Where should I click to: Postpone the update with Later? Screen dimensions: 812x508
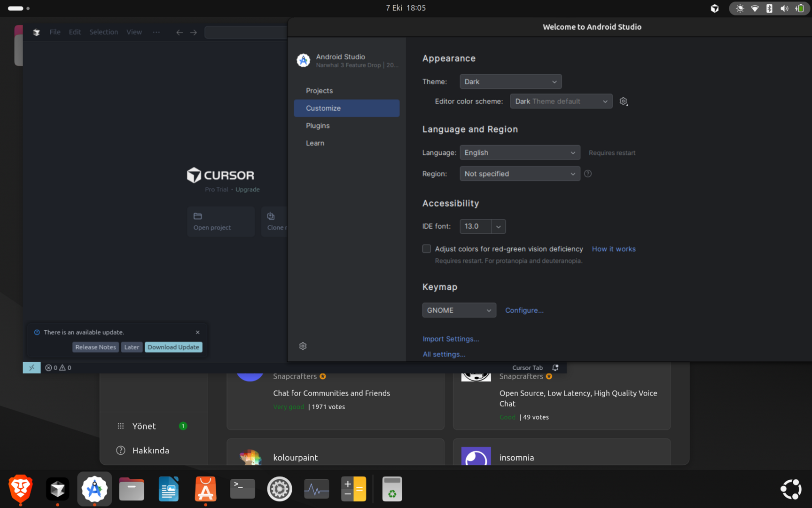tap(132, 347)
